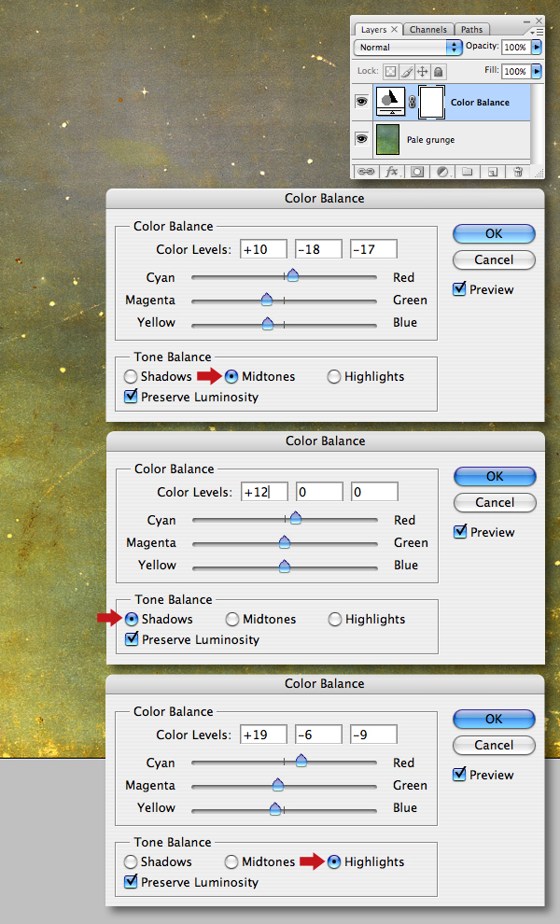Select Shadows radio in top dialog
The width and height of the screenshot is (560, 924).
tap(131, 376)
